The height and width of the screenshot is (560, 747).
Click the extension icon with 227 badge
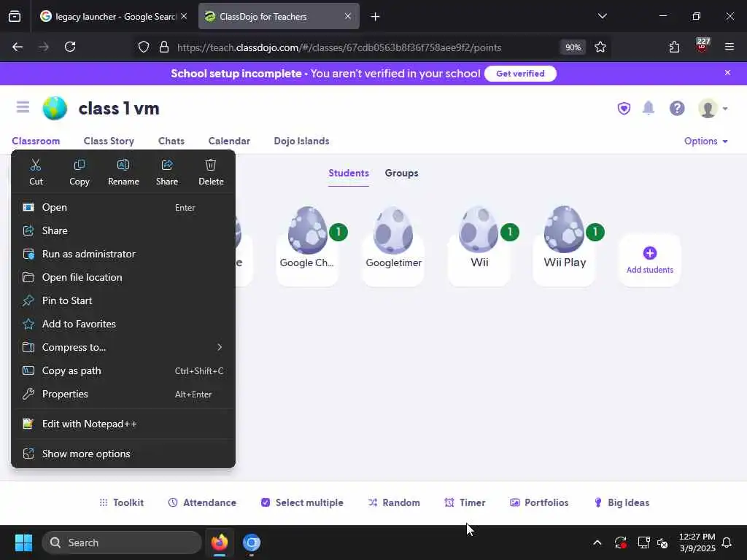pyautogui.click(x=702, y=46)
